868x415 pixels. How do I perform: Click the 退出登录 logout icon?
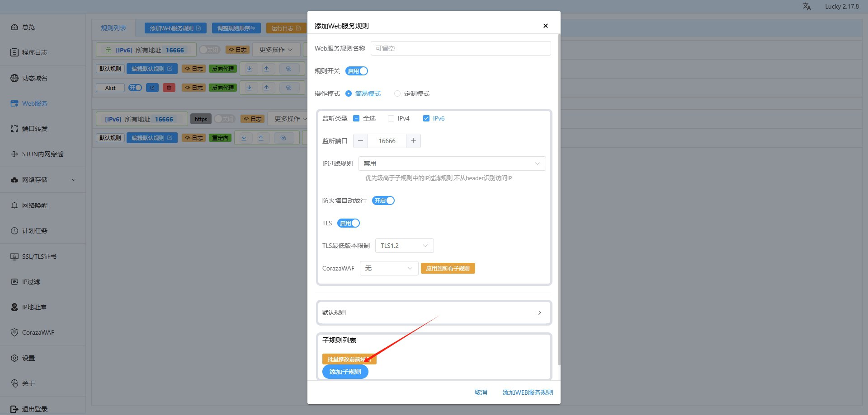pos(14,409)
